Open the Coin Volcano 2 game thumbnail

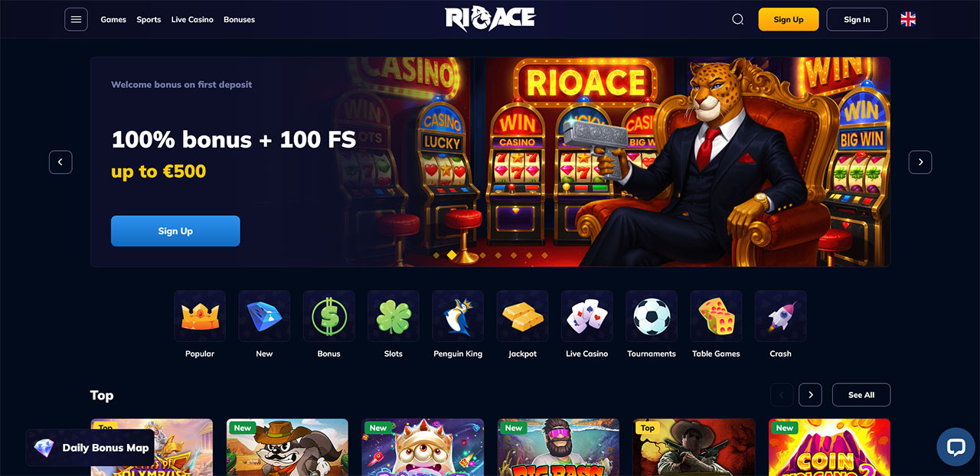[830, 447]
